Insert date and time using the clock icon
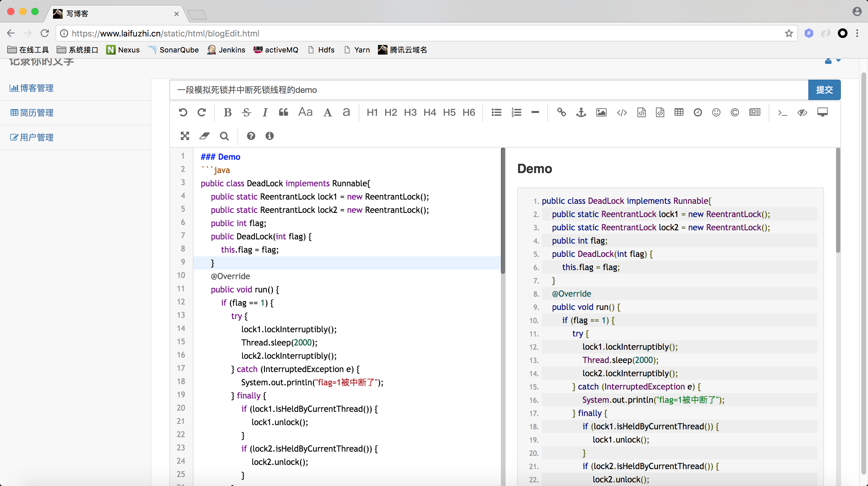 (x=697, y=112)
